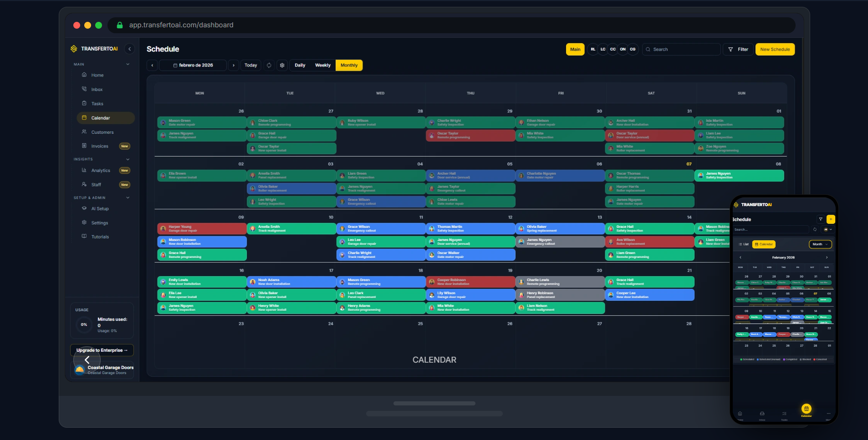Refresh the schedule with the circular arrows icon
This screenshot has width=868, height=440.
tap(269, 66)
